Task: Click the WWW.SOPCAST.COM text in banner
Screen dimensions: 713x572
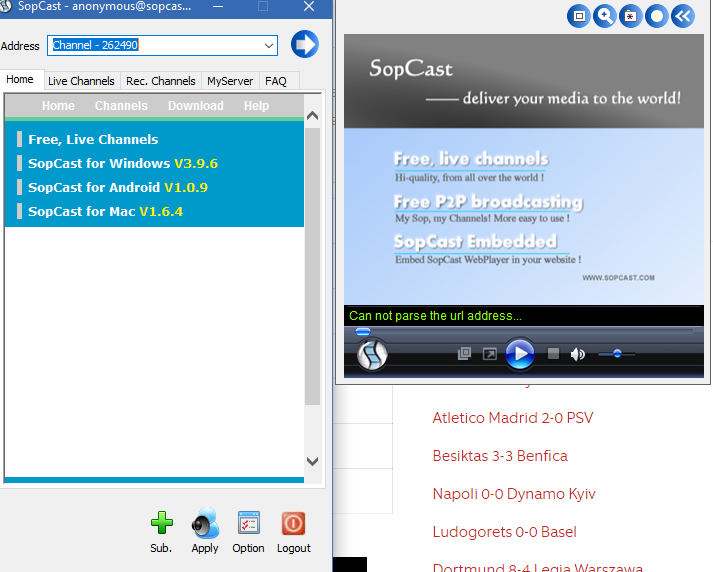Action: [x=618, y=278]
